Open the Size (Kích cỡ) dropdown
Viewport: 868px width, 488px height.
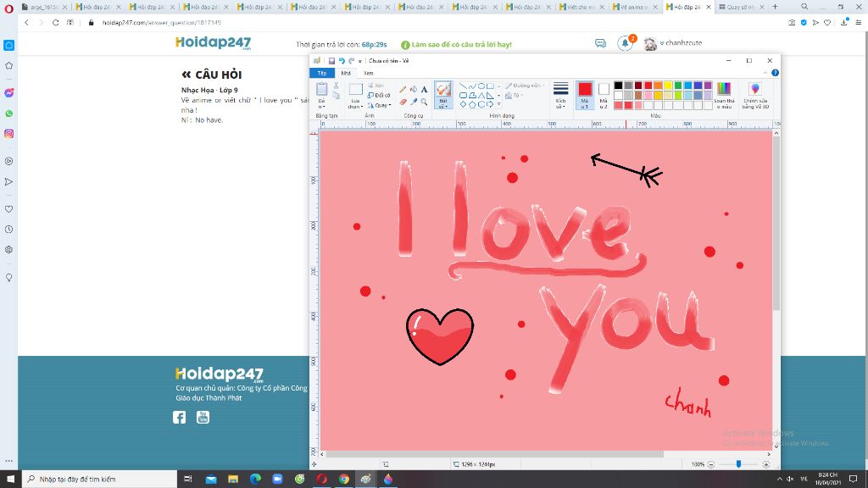click(561, 95)
